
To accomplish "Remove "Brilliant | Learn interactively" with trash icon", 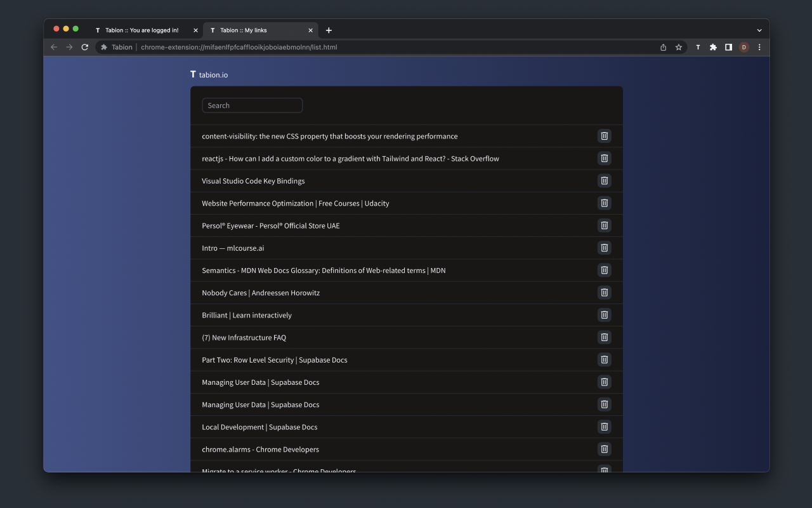I will [x=604, y=315].
